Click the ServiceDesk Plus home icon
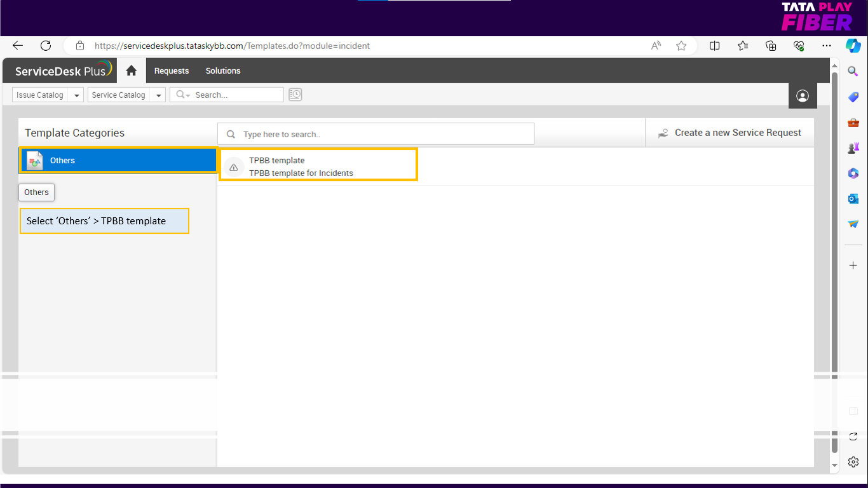This screenshot has height=488, width=868. (132, 71)
